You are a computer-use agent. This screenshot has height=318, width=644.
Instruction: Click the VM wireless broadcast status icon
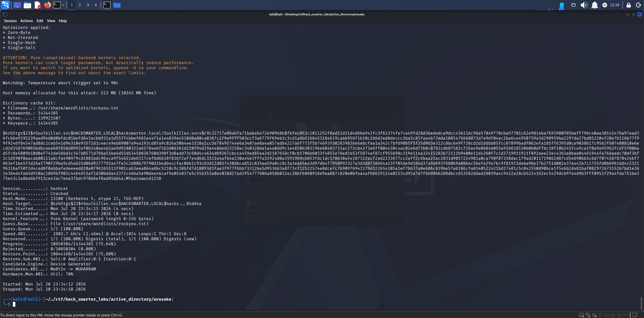coord(626,315)
